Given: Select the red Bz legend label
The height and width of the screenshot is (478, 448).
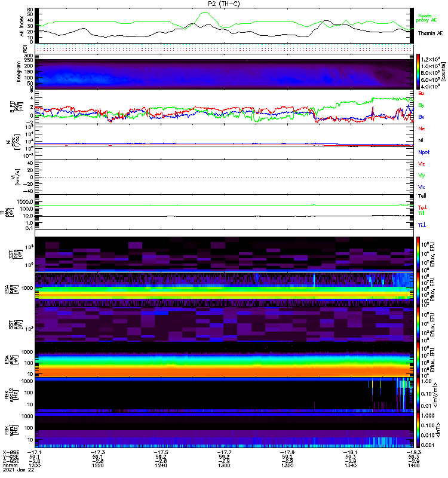Looking at the screenshot, I should pos(421,93).
